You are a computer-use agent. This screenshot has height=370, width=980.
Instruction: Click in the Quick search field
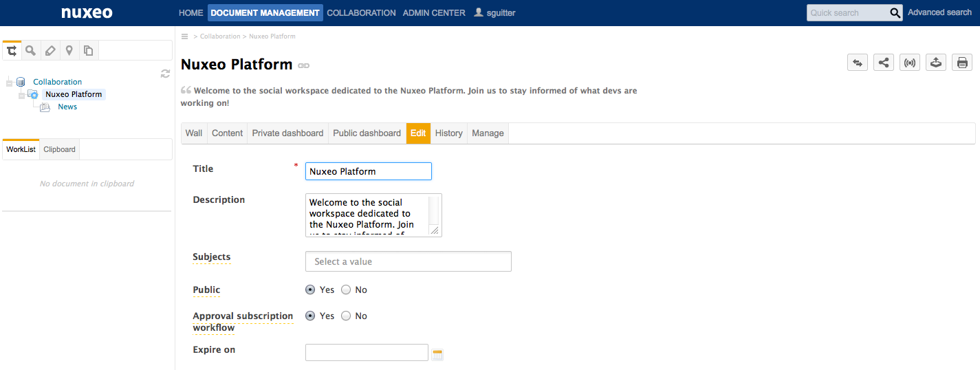[x=848, y=12]
